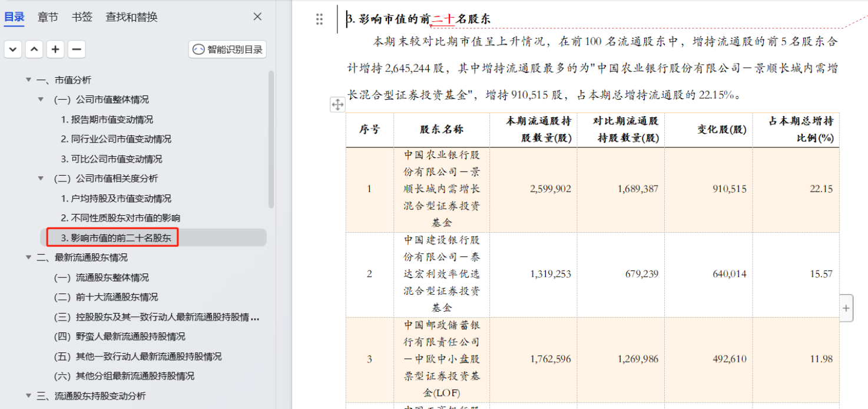Click cell value 679,239
Screen dimensions: 868x409
pos(641,273)
